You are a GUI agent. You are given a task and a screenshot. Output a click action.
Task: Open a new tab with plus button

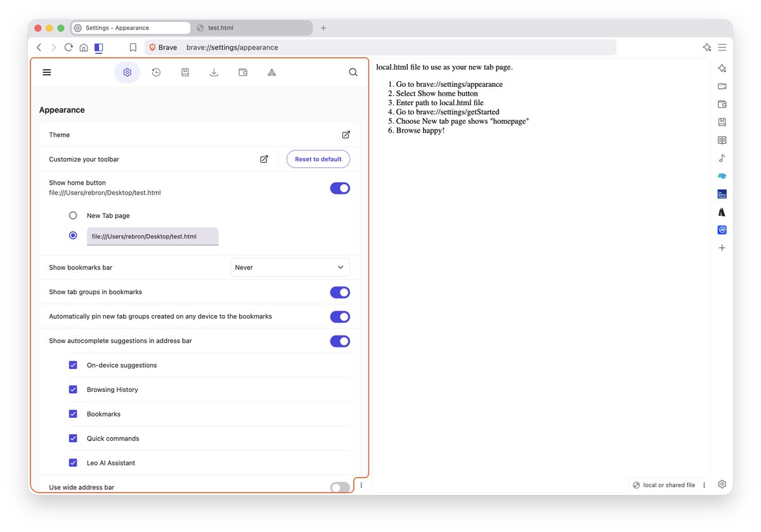coord(323,28)
